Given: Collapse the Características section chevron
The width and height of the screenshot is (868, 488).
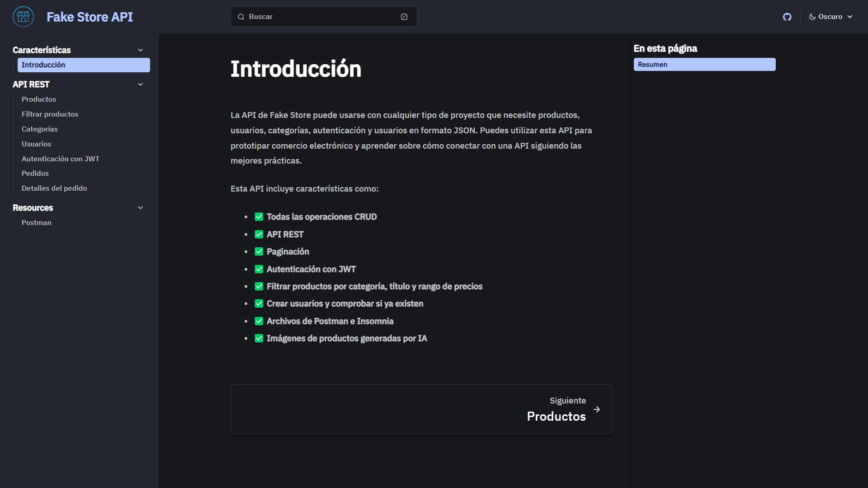Looking at the screenshot, I should pyautogui.click(x=141, y=50).
